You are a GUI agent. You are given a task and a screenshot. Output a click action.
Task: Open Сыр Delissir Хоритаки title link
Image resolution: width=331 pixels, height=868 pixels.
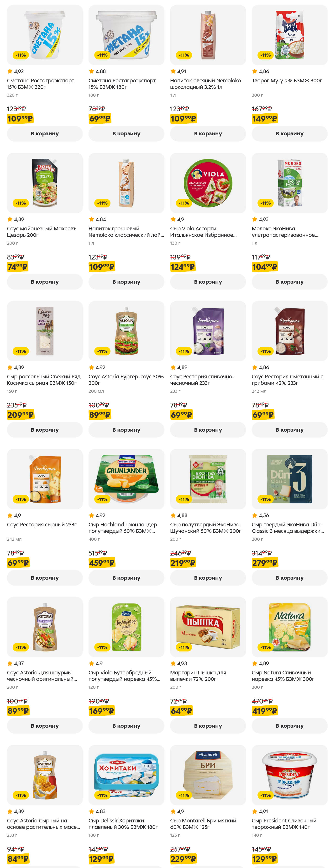(123, 824)
